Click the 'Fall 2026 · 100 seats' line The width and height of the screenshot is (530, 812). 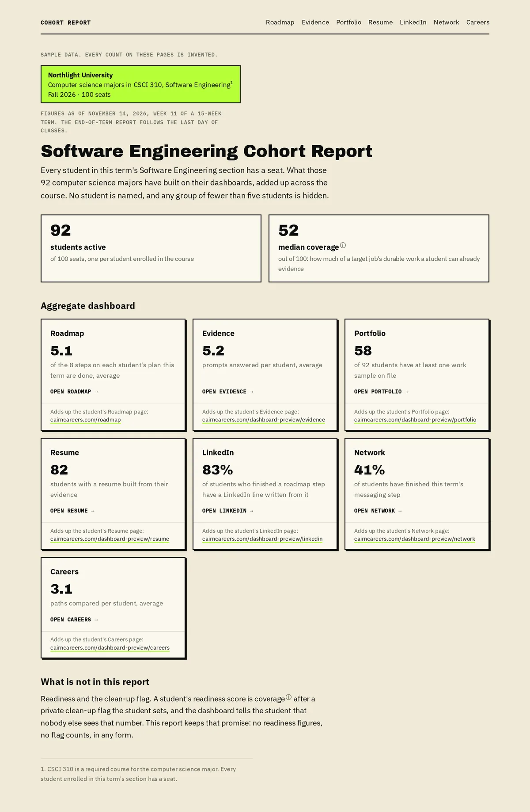point(79,94)
